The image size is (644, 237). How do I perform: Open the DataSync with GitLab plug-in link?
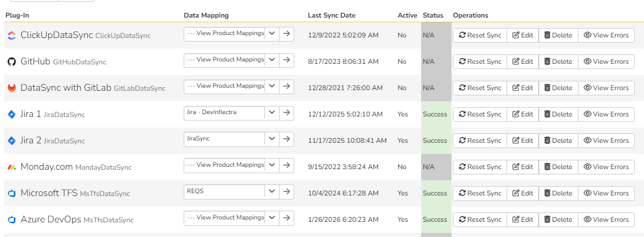click(x=65, y=88)
